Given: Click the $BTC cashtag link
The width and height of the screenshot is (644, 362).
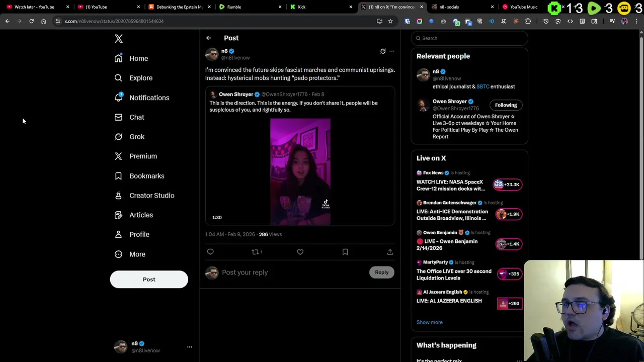Looking at the screenshot, I should tap(483, 86).
